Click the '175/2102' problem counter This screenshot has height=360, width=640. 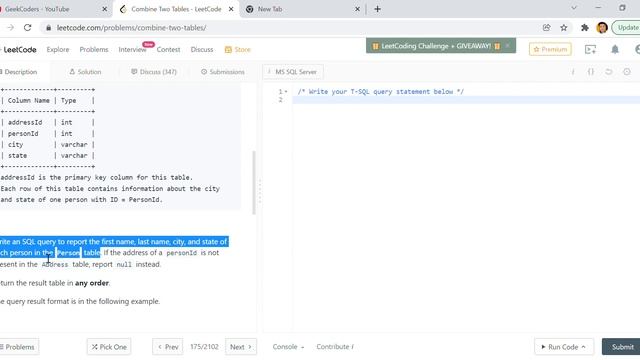204,347
